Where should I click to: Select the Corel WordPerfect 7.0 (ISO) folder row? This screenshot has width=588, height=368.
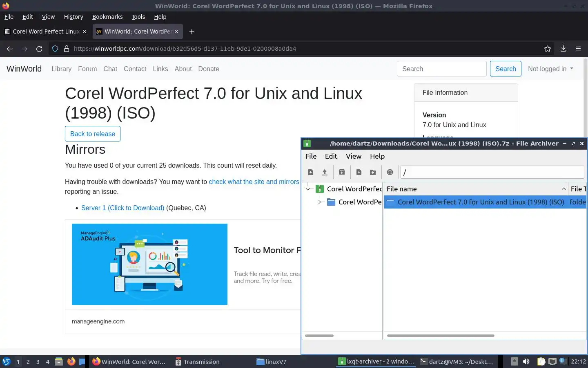point(485,202)
